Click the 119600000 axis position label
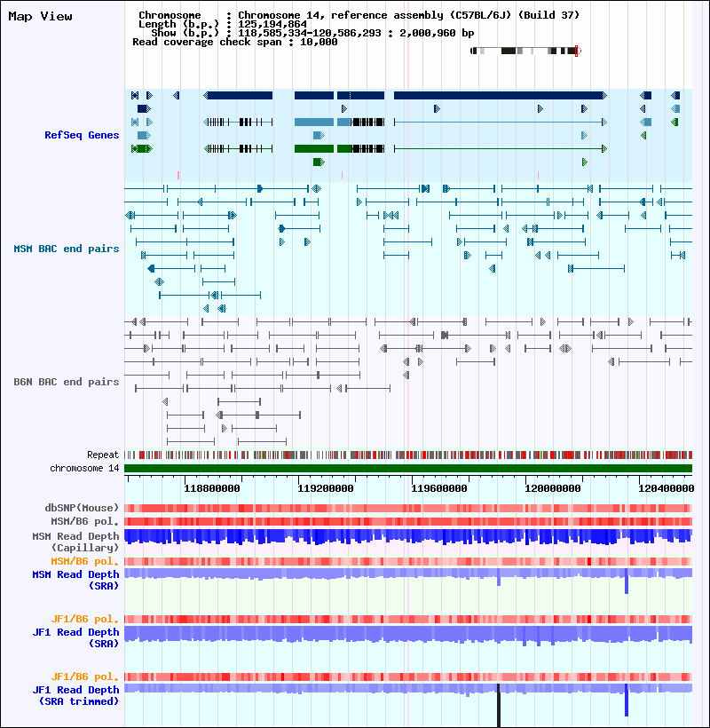Viewport: 710px width, 728px height. coord(439,488)
